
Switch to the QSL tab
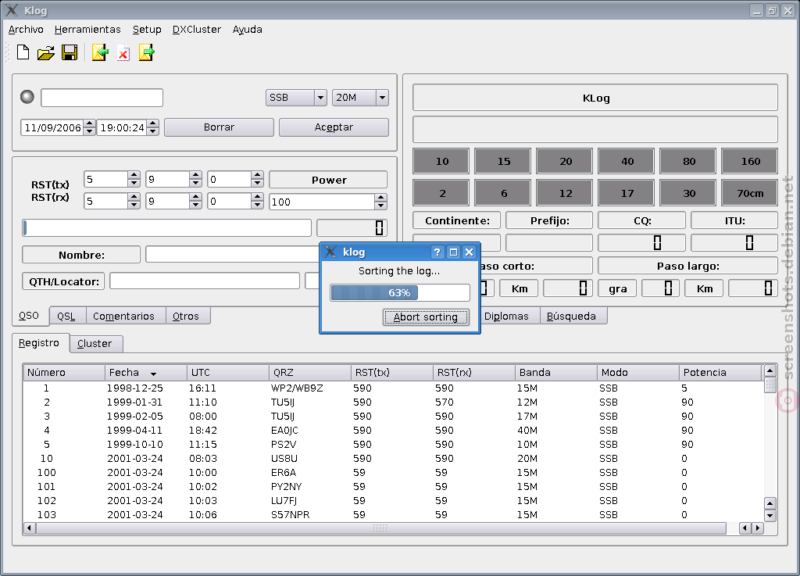point(67,316)
